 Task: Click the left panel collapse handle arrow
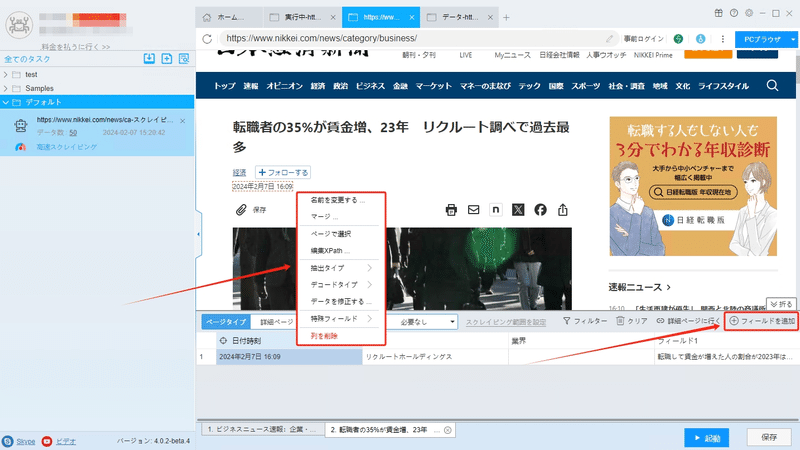tap(198, 234)
